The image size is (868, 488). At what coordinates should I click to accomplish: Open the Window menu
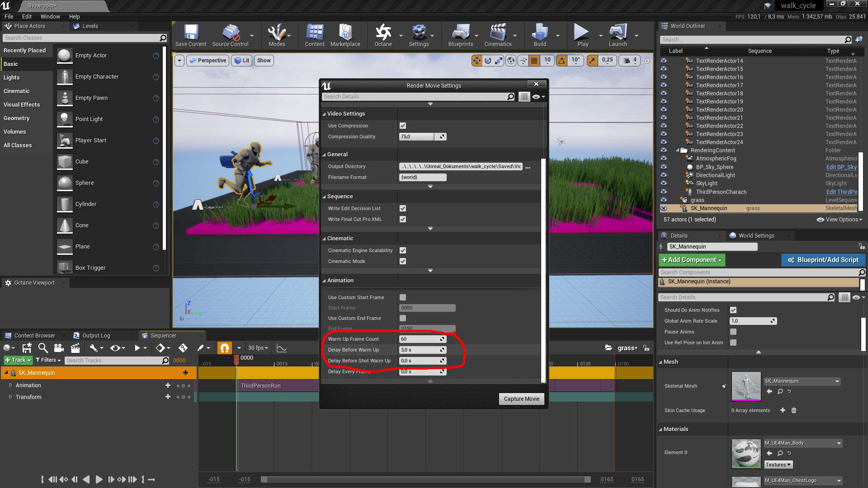coord(50,16)
